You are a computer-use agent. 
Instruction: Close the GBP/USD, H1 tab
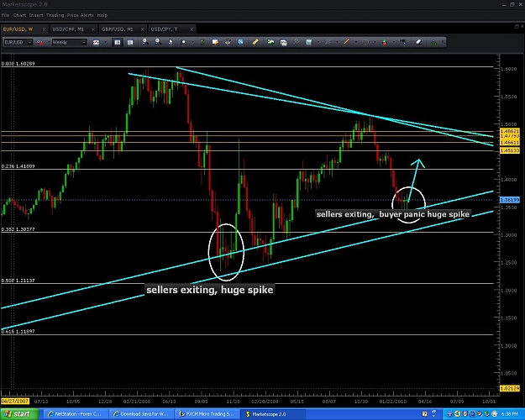142,29
